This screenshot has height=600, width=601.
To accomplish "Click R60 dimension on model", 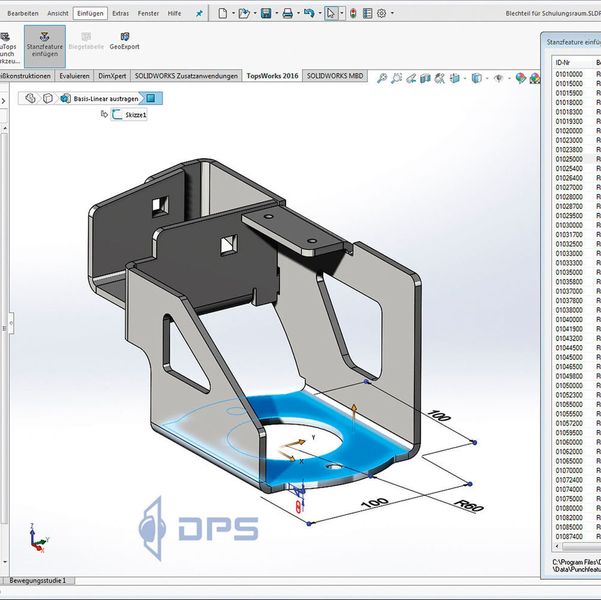I will tap(470, 505).
